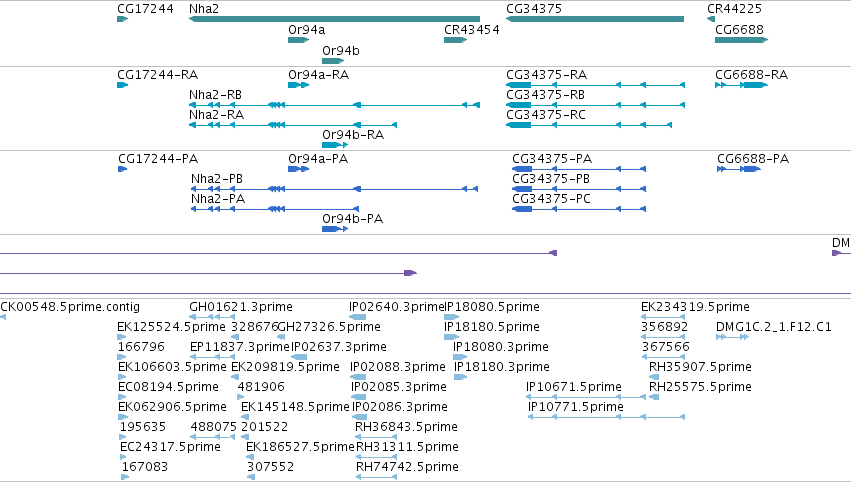Click the CG34375 gene label in top track
The height and width of the screenshot is (482, 851).
pos(534,9)
